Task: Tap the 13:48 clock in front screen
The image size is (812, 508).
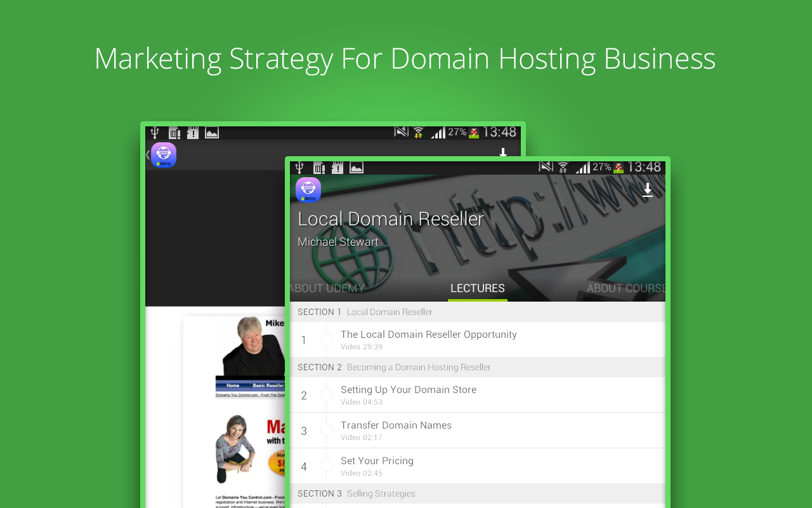Action: 644,167
